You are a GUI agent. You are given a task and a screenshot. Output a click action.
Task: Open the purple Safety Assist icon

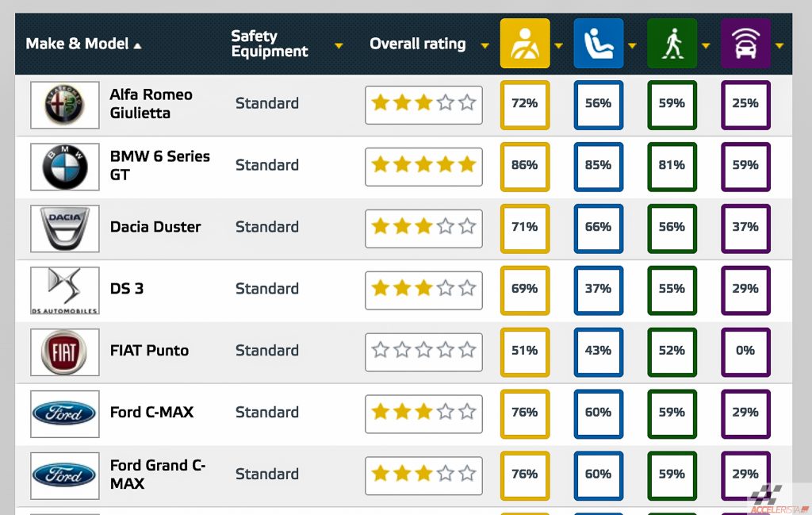745,44
